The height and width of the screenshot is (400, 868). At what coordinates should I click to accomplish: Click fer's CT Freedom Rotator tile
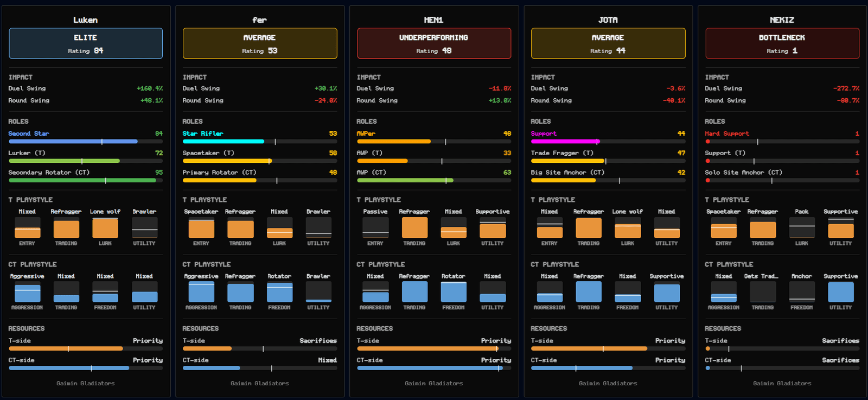coord(279,292)
